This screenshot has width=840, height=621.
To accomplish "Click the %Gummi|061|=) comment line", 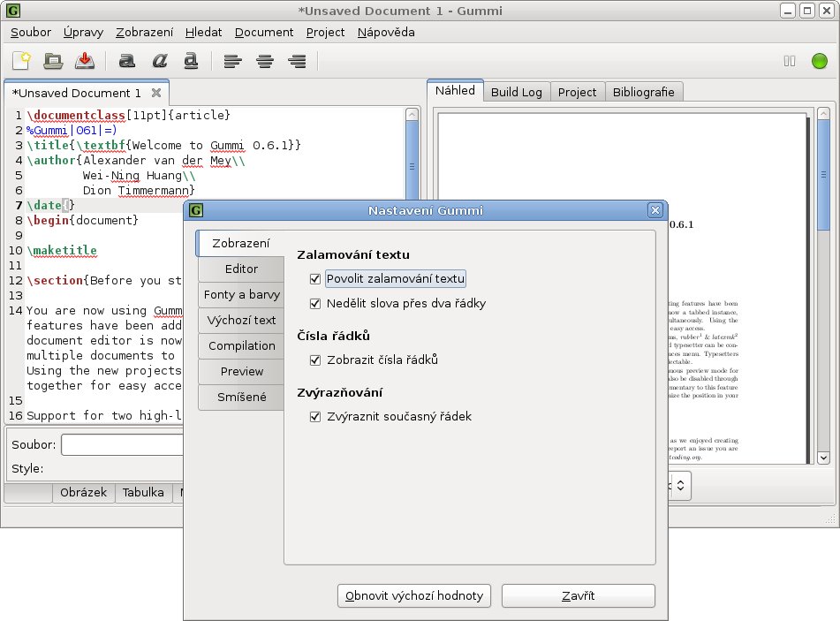I will [72, 130].
